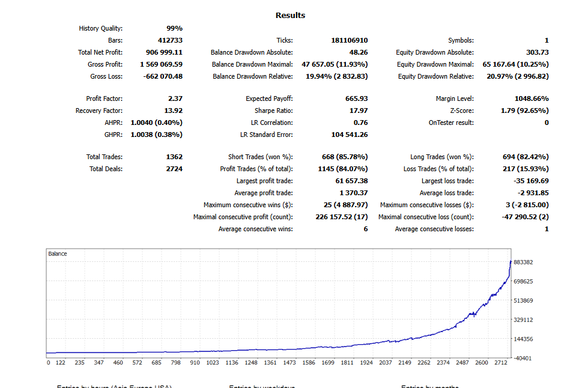Click the 883382 balance axis value
The image size is (588, 388).
[x=523, y=262]
